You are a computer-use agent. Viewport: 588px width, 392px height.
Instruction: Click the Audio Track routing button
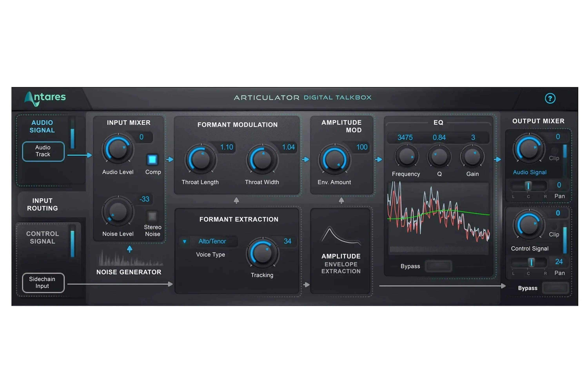(43, 151)
